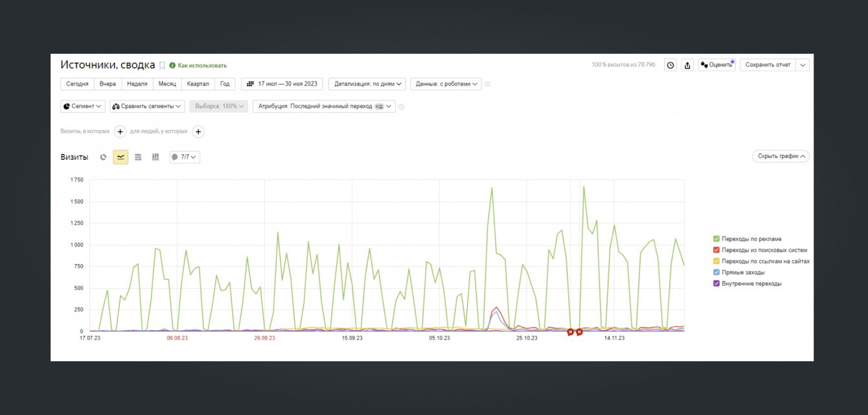
Task: Switch chart to stacked area view
Action: pyautogui.click(x=138, y=157)
